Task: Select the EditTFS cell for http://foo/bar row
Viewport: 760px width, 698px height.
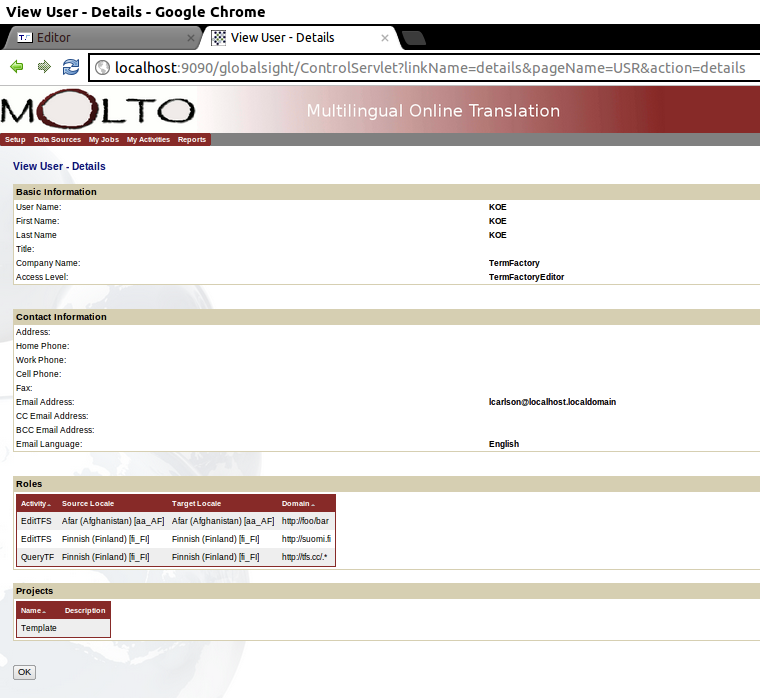Action: pyautogui.click(x=36, y=521)
